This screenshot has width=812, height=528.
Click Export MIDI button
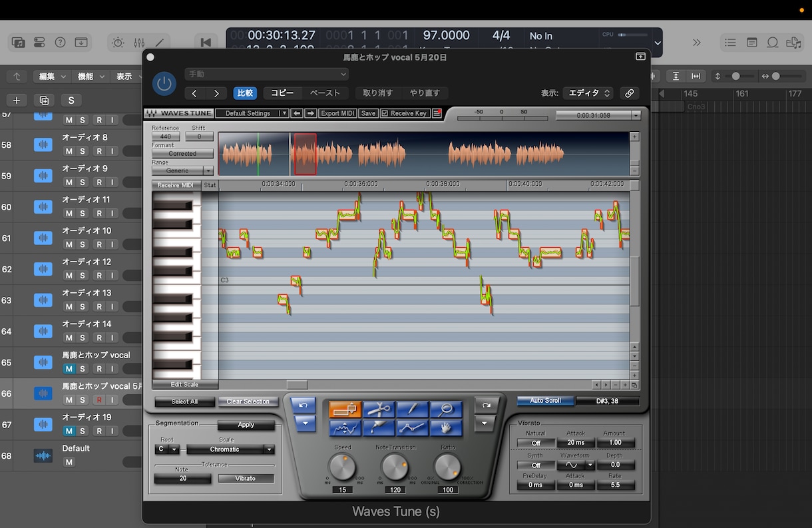click(338, 113)
